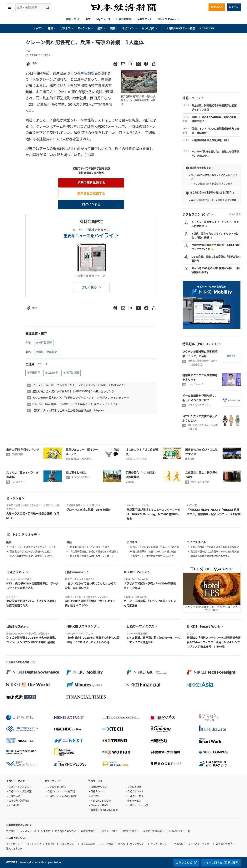
Task: Open the NIKKEI Asia logo link
Action: click(x=200, y=684)
